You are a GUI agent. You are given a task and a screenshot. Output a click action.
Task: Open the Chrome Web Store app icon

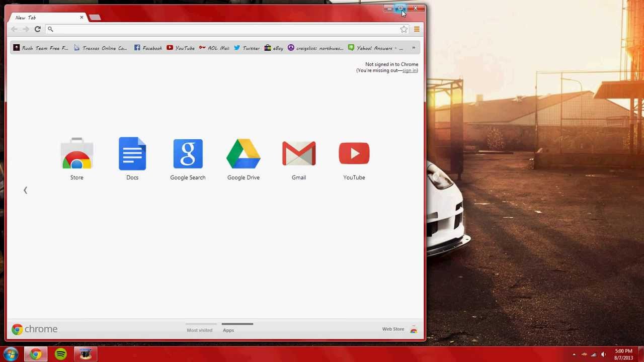tap(77, 154)
